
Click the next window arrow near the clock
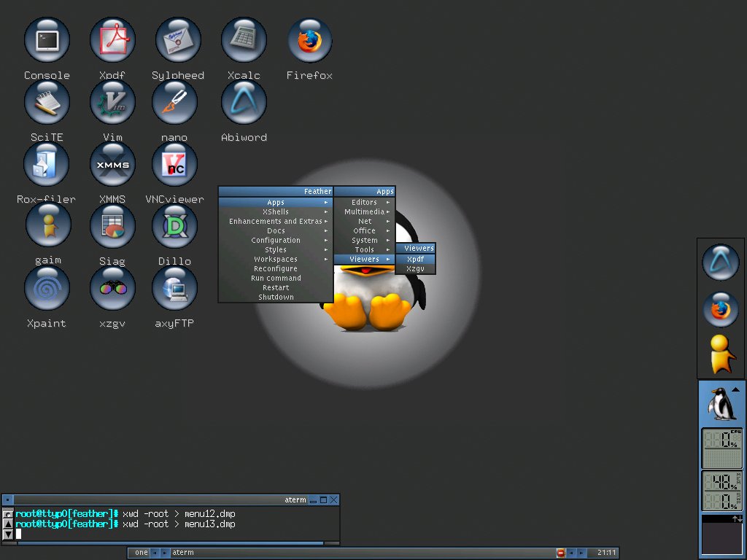coord(581,553)
